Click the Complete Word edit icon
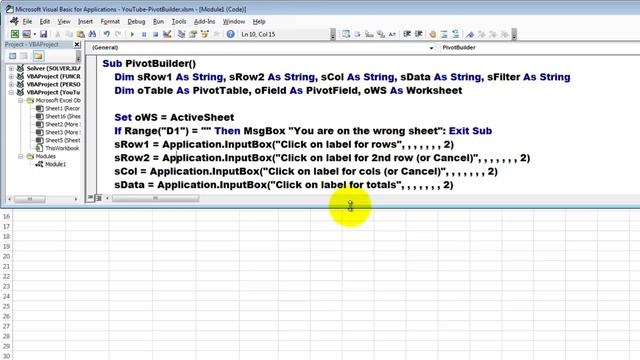 [392, 34]
